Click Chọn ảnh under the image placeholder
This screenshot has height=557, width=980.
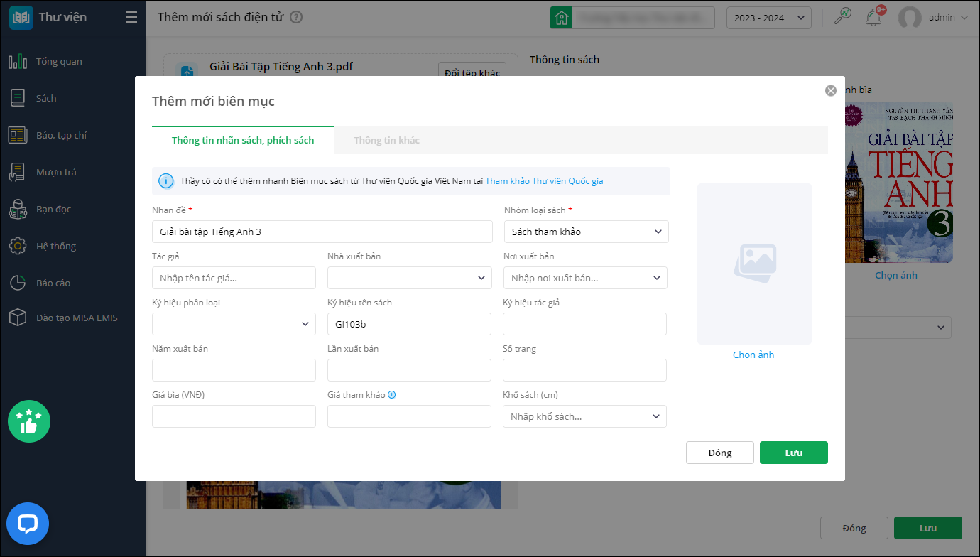coord(753,355)
